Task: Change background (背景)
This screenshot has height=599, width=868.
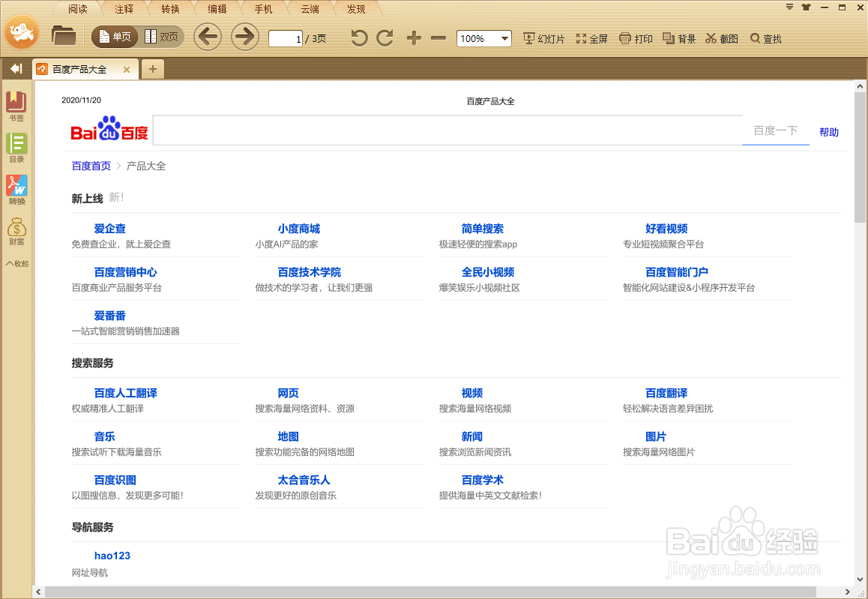Action: click(x=679, y=39)
